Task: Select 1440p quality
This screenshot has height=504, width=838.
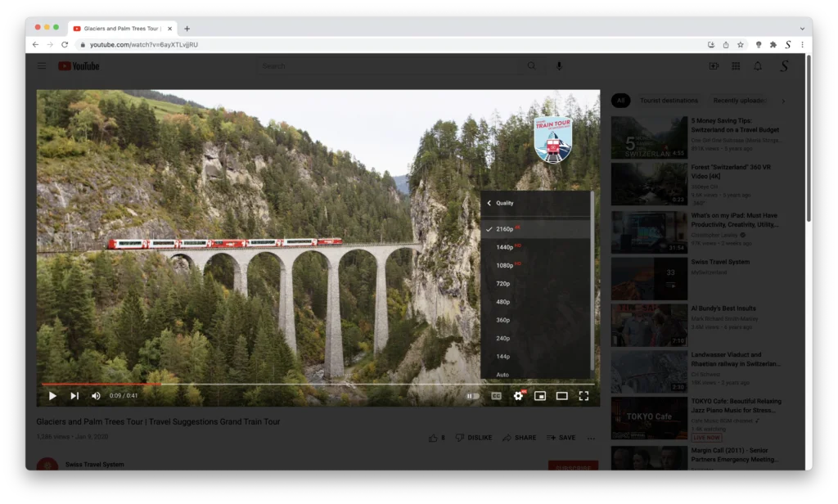Action: pos(535,247)
